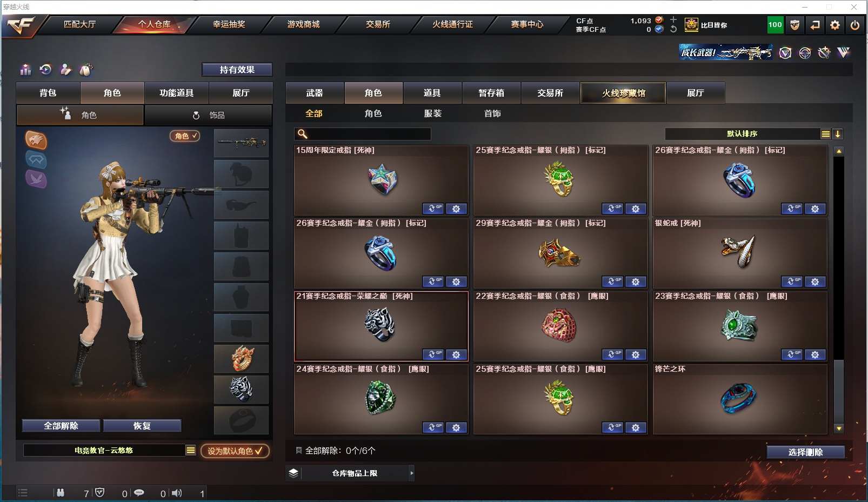This screenshot has height=502, width=868.
Task: Click the 全部解除 button
Action: point(61,426)
